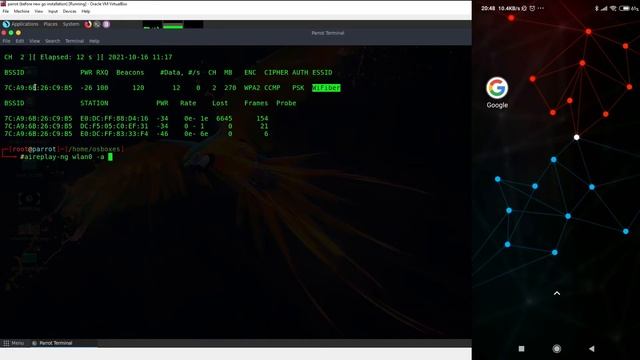Click the CCMP cipher value
Viewport: 640px width, 360px height.
272,88
